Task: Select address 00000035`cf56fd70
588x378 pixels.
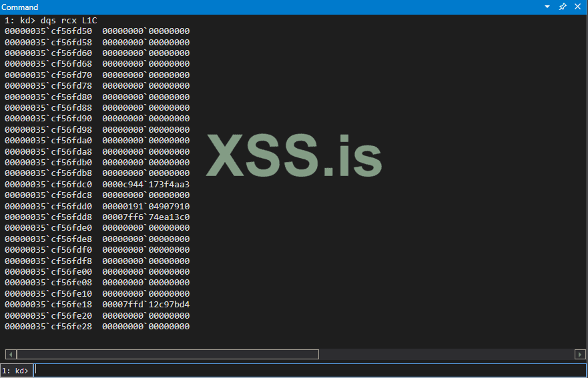Action: pyautogui.click(x=48, y=75)
